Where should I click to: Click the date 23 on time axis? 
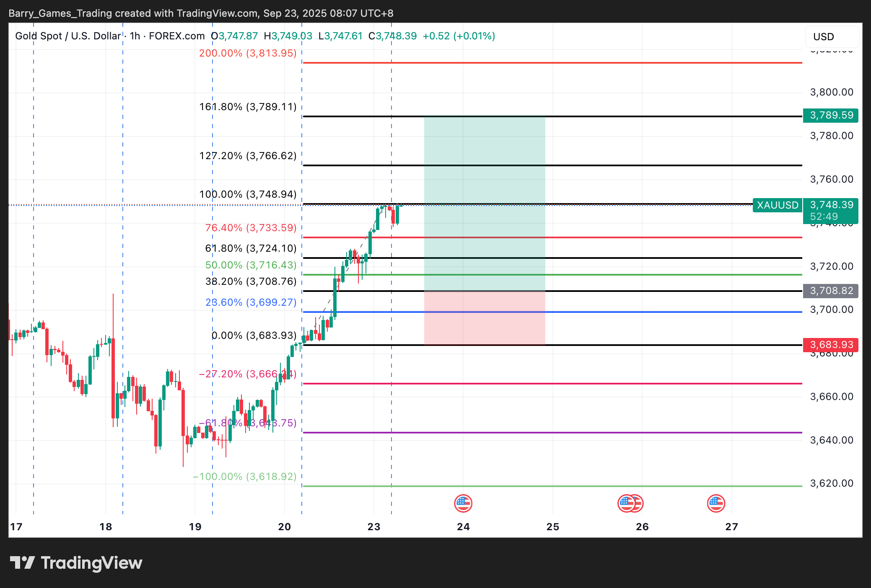(x=374, y=527)
